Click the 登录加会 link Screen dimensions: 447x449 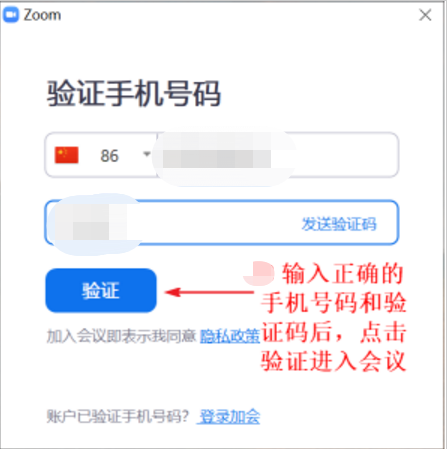[229, 416]
